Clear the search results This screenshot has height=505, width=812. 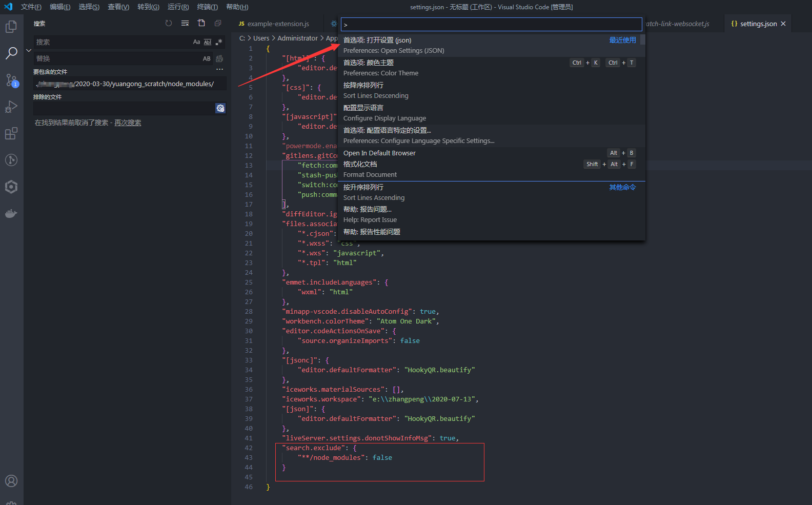185,24
